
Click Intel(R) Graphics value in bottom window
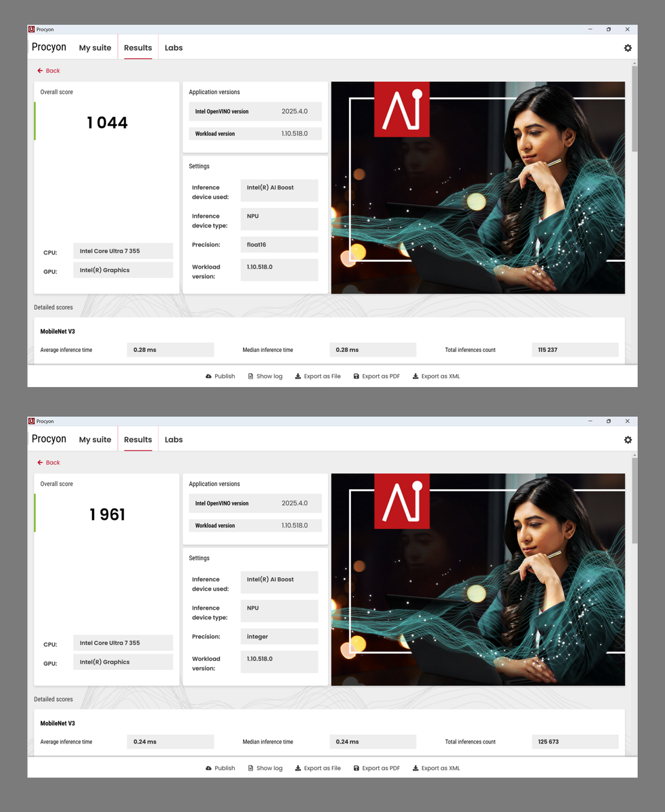pos(123,662)
